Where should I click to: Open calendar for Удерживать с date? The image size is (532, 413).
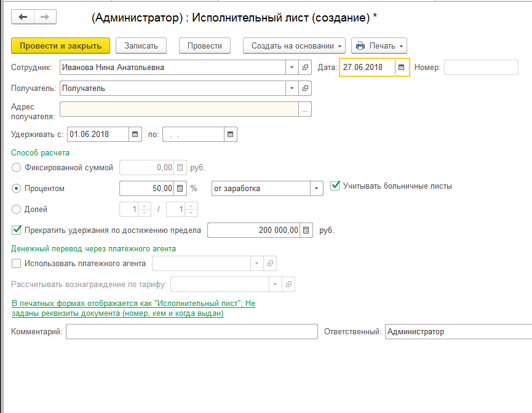[135, 134]
